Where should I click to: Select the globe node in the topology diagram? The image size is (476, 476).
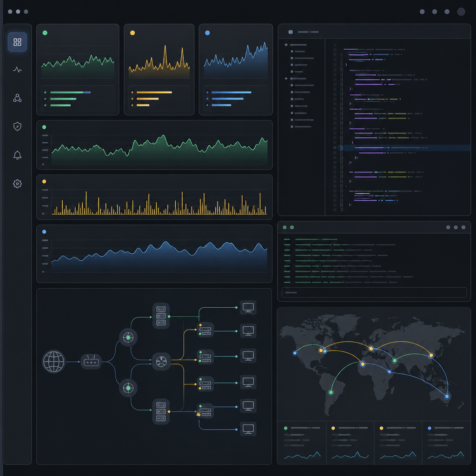pos(54,362)
